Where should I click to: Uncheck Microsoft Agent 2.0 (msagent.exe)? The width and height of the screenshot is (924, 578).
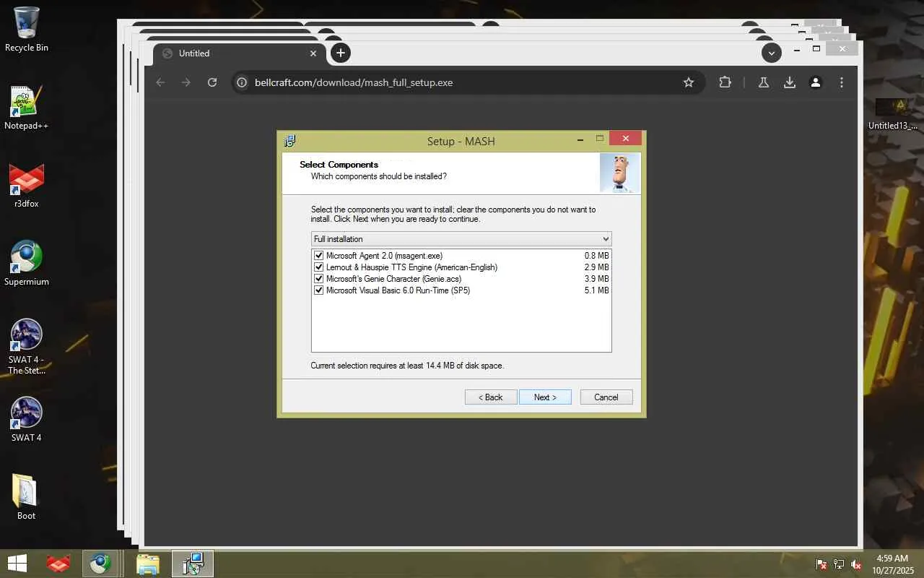click(x=319, y=256)
